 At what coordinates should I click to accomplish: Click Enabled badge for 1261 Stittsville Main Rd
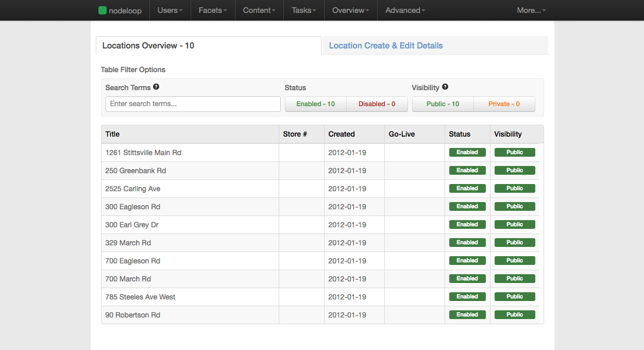[467, 153]
